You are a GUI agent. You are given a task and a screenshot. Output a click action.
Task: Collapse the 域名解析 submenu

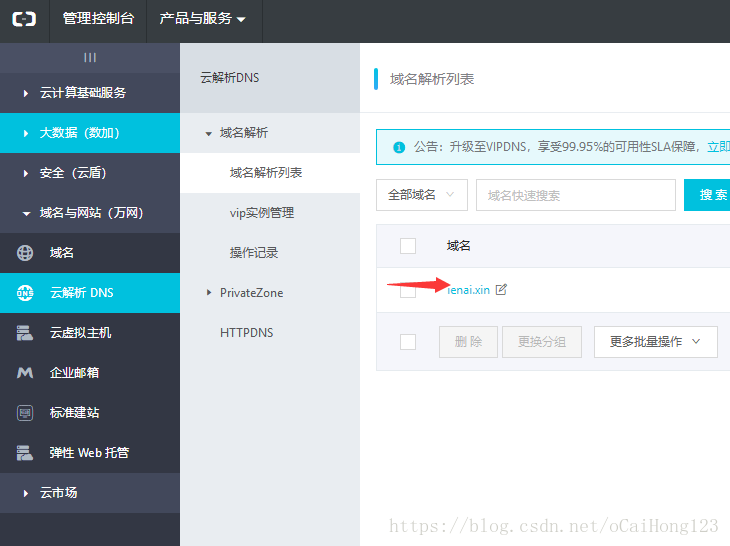(270, 133)
